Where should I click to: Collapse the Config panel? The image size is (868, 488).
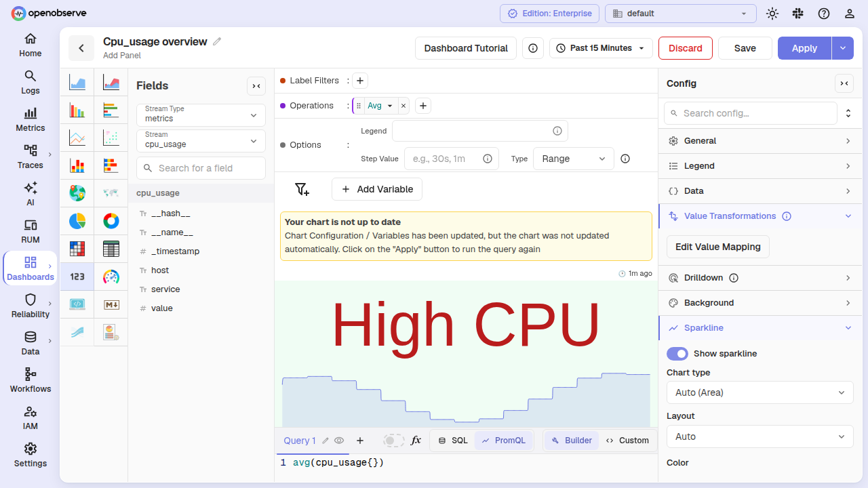(844, 83)
